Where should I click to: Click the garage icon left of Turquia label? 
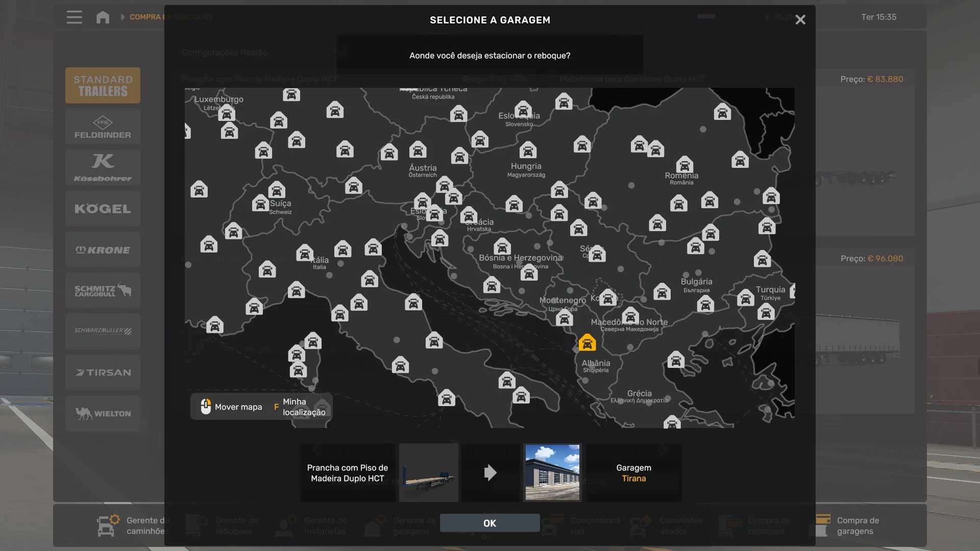745,297
